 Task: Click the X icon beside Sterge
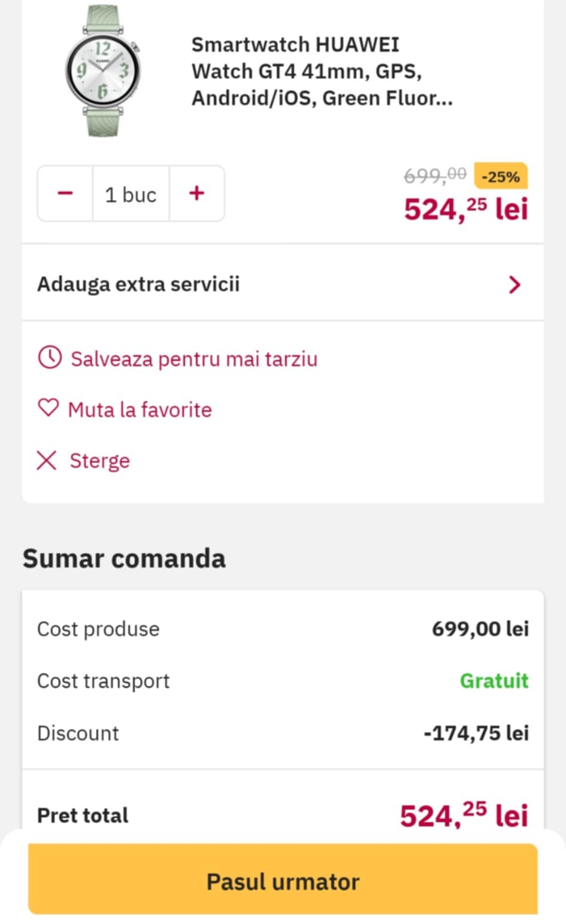tap(47, 461)
